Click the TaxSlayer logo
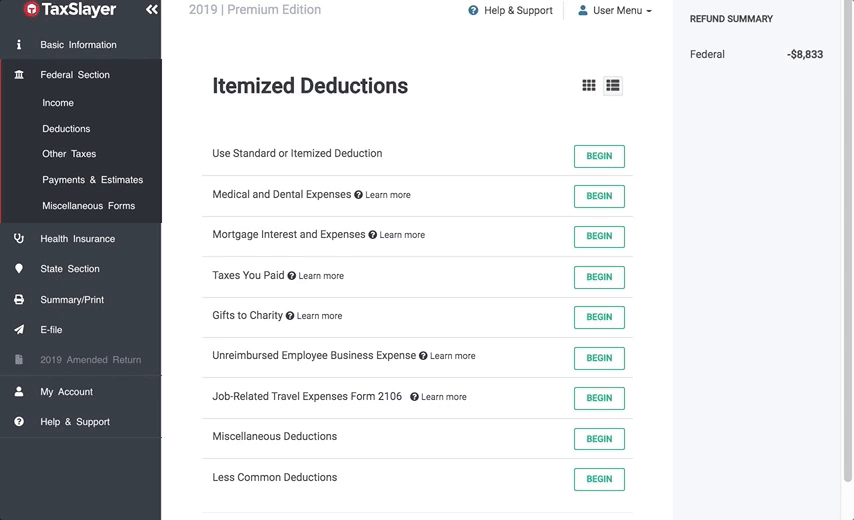Viewport: 854px width, 520px height. [70, 10]
